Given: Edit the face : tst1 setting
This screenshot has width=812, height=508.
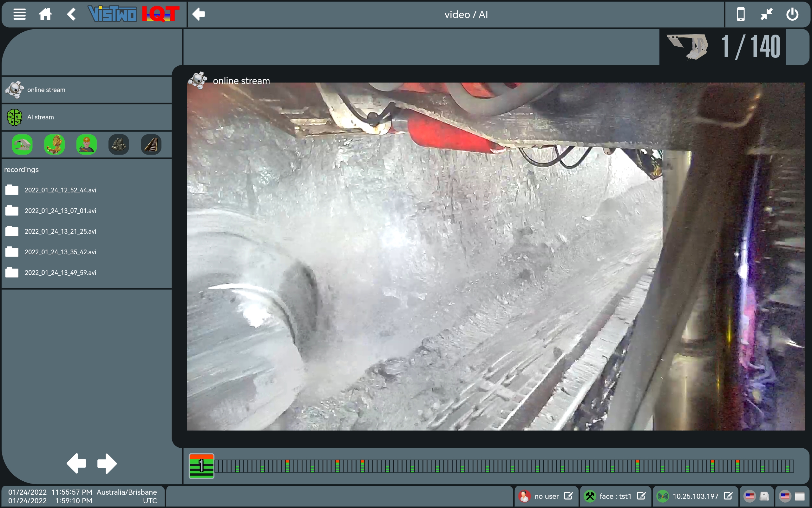Looking at the screenshot, I should pyautogui.click(x=641, y=496).
